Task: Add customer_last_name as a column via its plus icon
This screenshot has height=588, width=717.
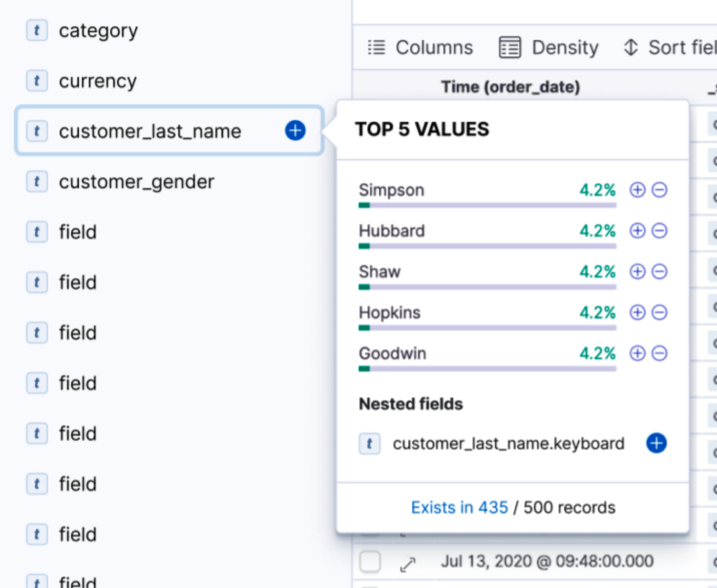Action: [x=294, y=130]
